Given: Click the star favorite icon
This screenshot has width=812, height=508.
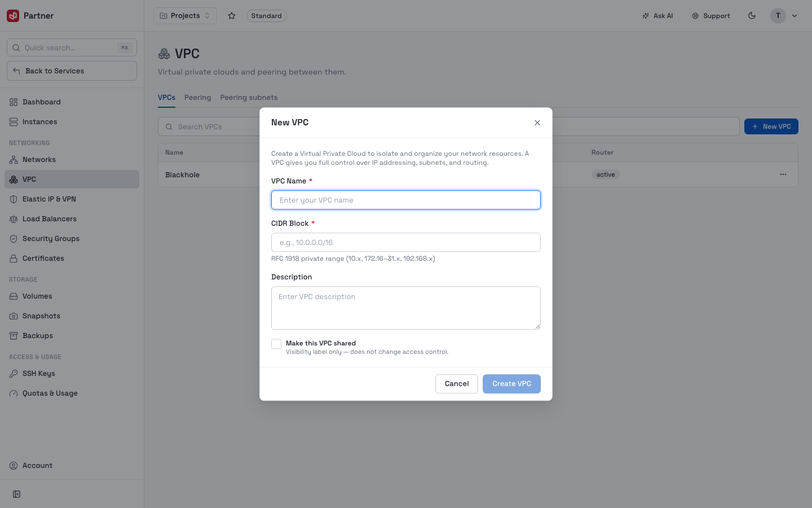Looking at the screenshot, I should coord(232,16).
